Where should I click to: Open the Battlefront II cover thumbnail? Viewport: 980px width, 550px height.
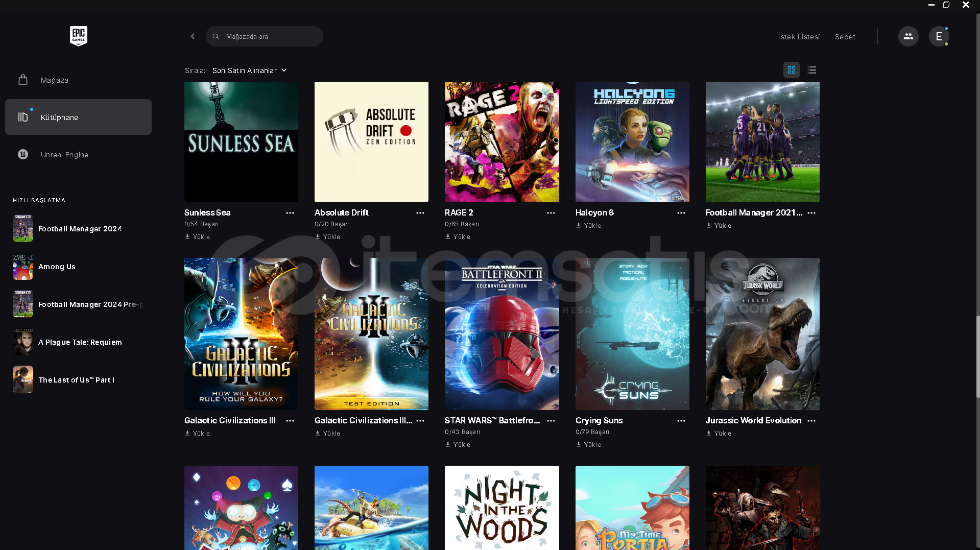point(501,334)
